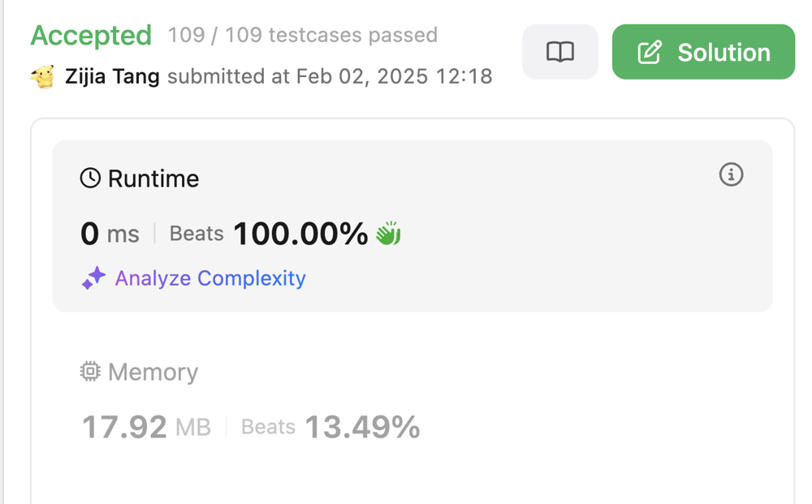This screenshot has width=812, height=504.
Task: Click the green Accepted status text
Action: 91,35
